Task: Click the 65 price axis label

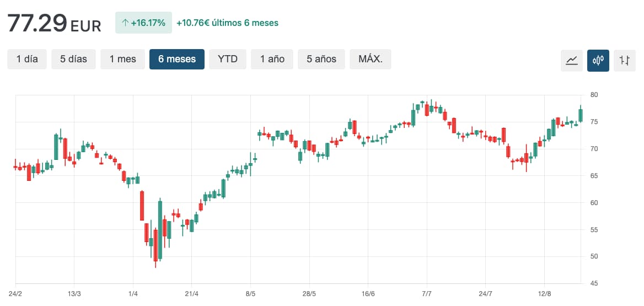Action: tap(594, 176)
